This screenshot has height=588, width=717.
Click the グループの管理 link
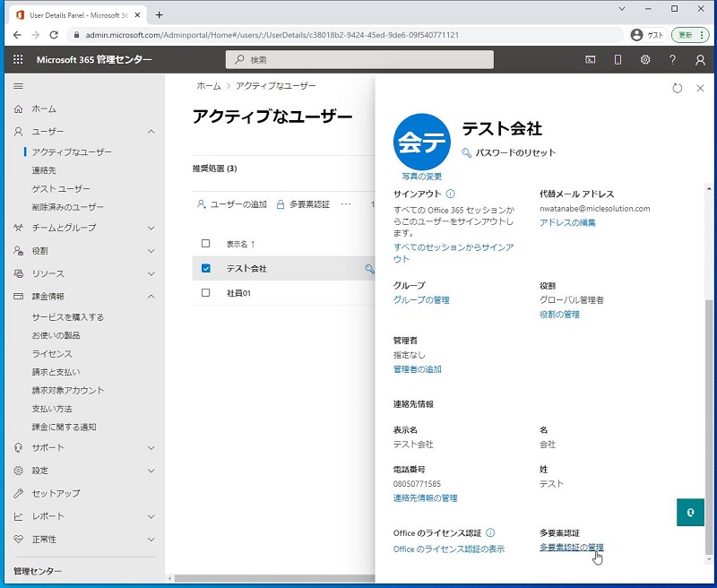(x=421, y=300)
